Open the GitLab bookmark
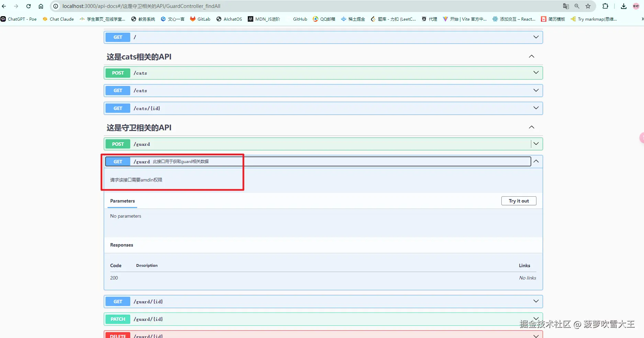Image resolution: width=644 pixels, height=338 pixels. click(x=200, y=19)
